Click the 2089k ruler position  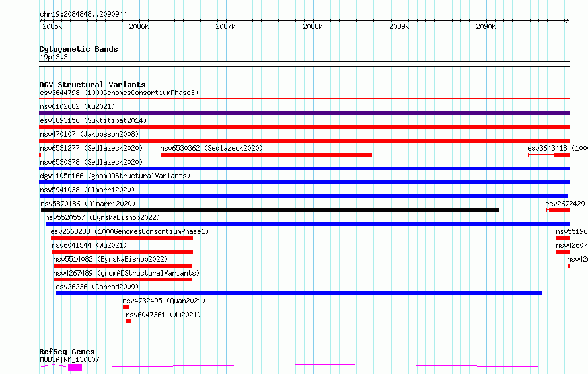point(399,26)
